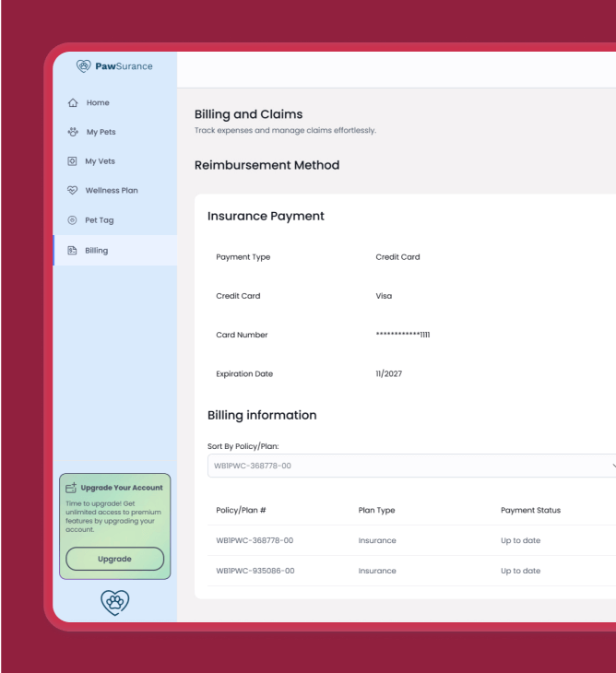The width and height of the screenshot is (616, 673).
Task: Click Insurance plan type for WB1PWC-935086-00
Action: pyautogui.click(x=377, y=571)
